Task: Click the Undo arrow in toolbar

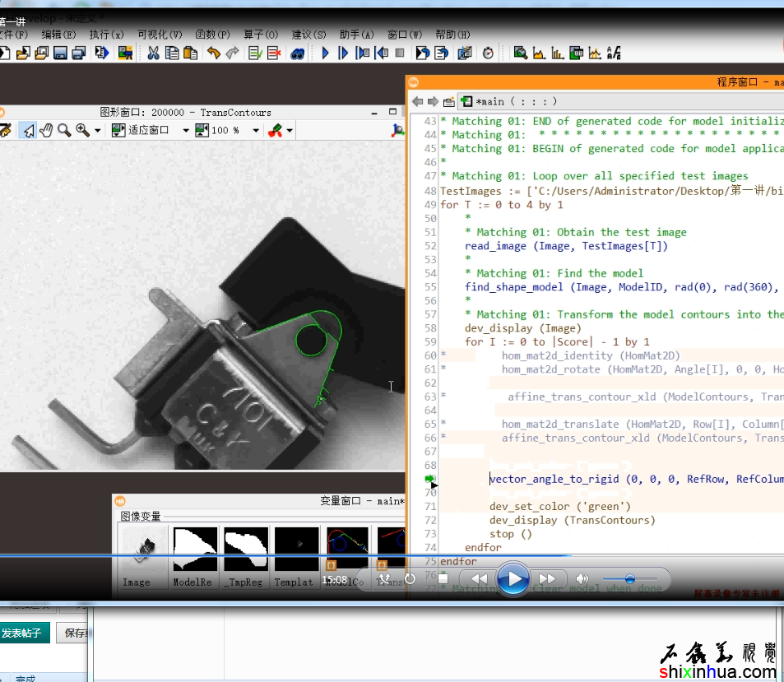Action: pyautogui.click(x=214, y=53)
